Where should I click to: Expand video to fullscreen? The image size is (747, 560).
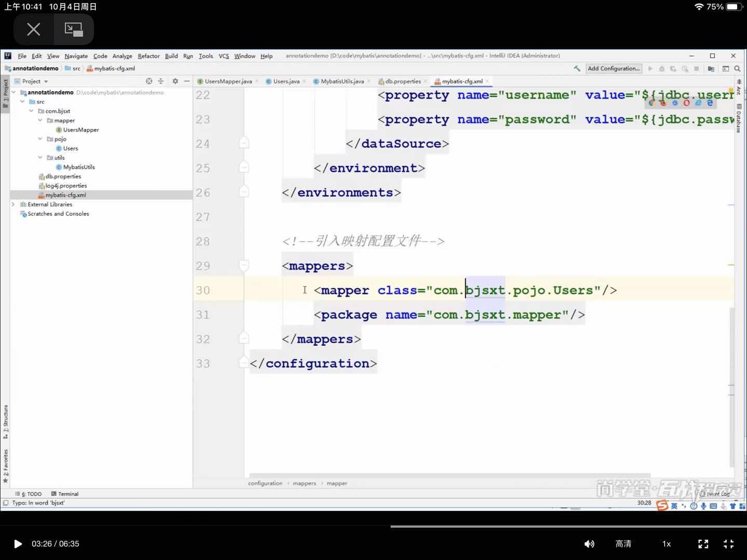coord(703,544)
